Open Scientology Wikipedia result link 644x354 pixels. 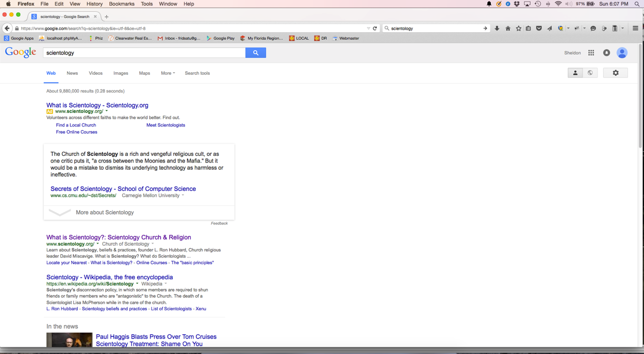coord(109,277)
